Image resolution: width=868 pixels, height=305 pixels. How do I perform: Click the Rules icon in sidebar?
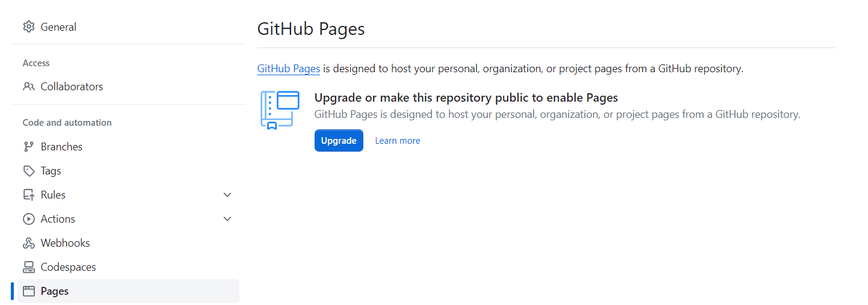coord(28,195)
